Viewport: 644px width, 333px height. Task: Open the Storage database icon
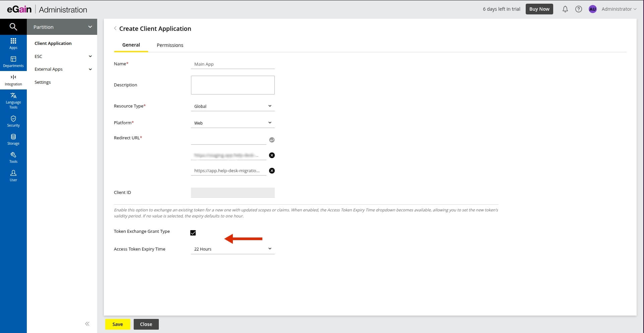point(13,139)
